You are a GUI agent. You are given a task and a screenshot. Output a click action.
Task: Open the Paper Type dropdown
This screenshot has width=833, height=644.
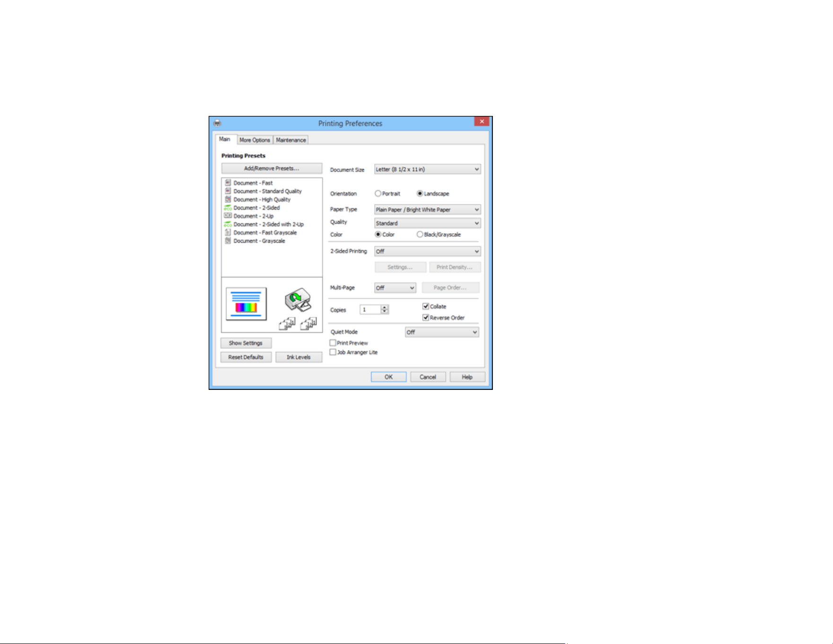tap(428, 209)
